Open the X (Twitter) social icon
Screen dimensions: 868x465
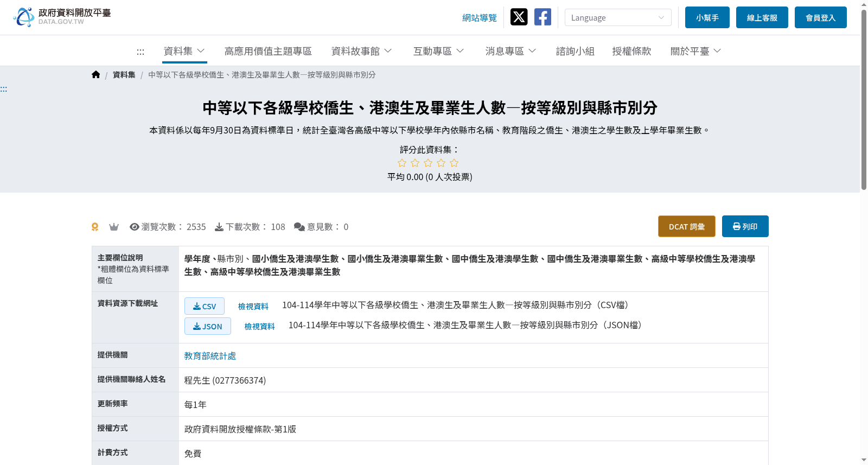[519, 17]
